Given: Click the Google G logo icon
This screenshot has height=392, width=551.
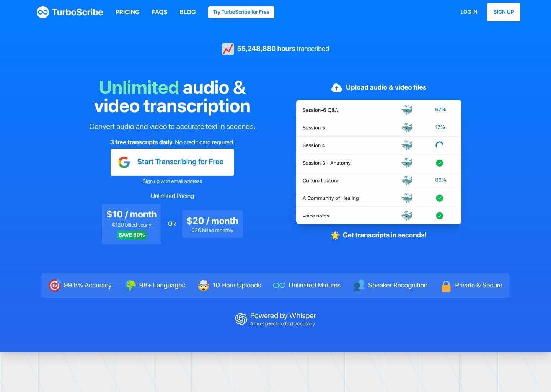Looking at the screenshot, I should click(x=124, y=162).
